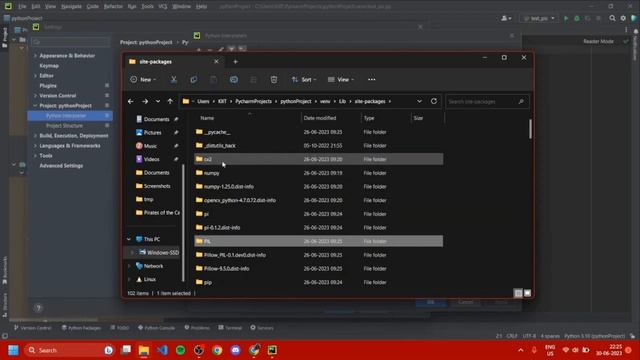Open the Sort dropdown
640x360 pixels.
304,80
